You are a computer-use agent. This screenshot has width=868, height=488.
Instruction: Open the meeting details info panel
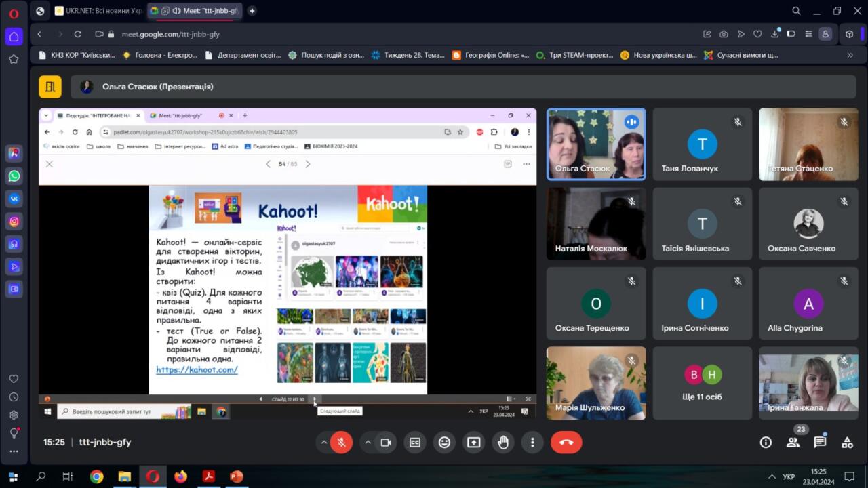tap(766, 443)
